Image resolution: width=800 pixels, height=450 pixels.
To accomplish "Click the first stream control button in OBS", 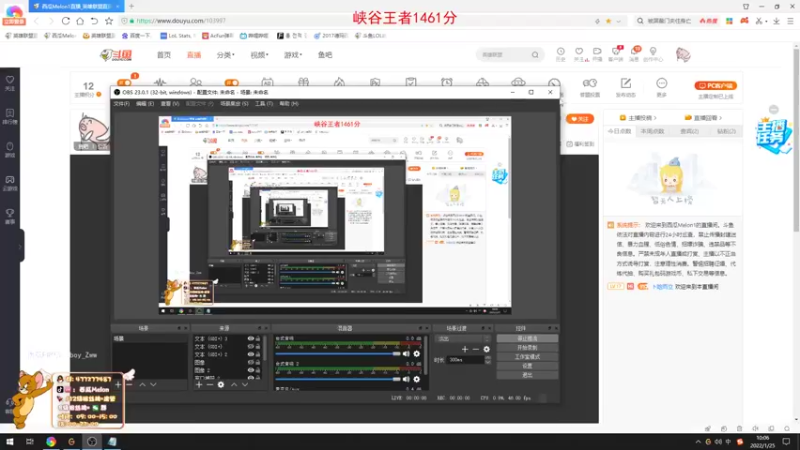I will 527,339.
